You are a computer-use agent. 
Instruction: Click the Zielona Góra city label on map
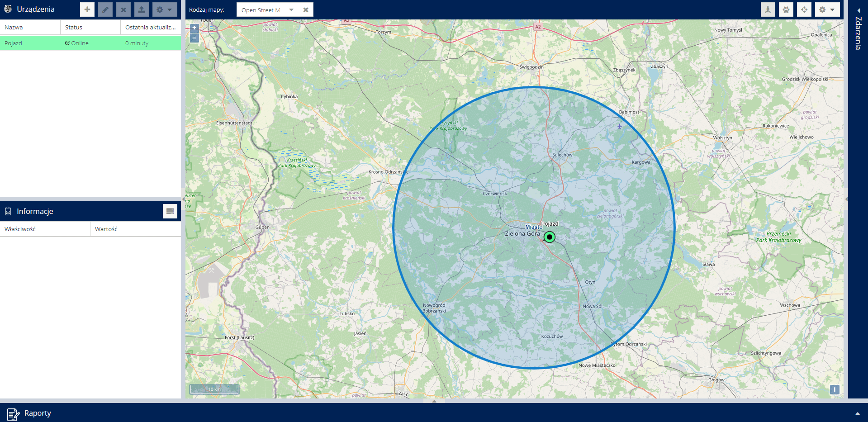point(522,234)
